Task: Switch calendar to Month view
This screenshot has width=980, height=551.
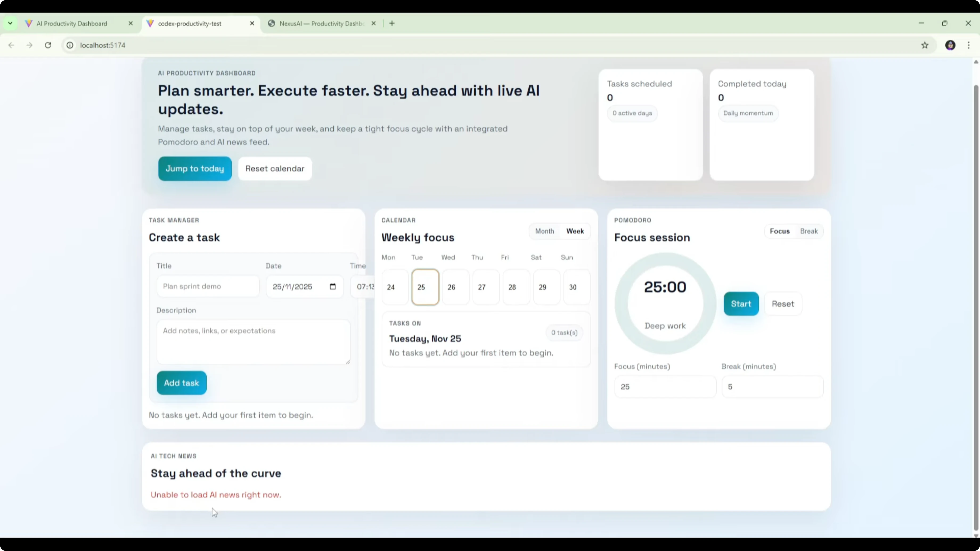Action: (x=544, y=231)
